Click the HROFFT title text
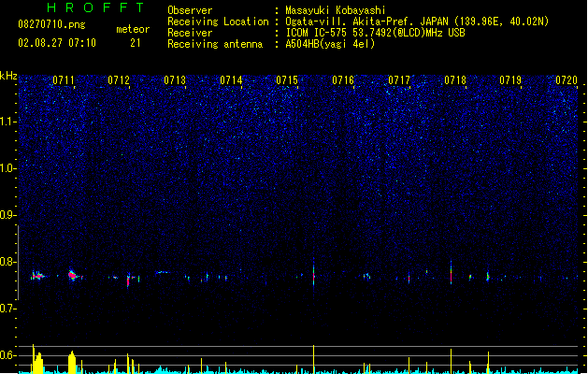Image resolution: width=588 pixels, height=374 pixels. [95, 7]
